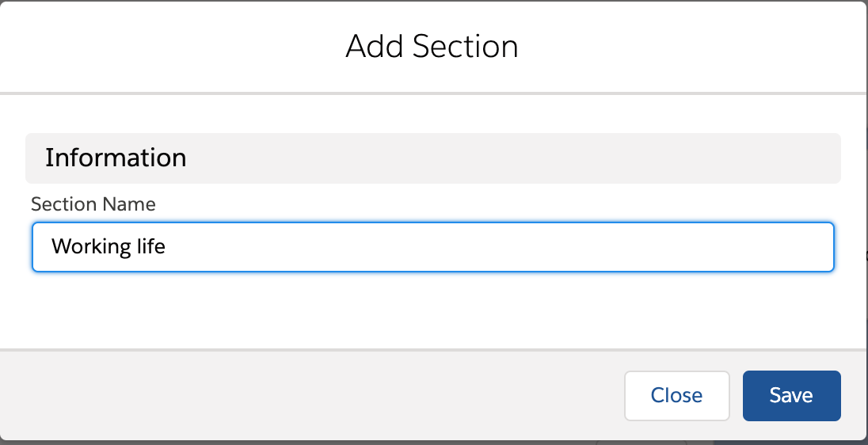
Task: Click the "Information" section heading
Action: (x=116, y=158)
